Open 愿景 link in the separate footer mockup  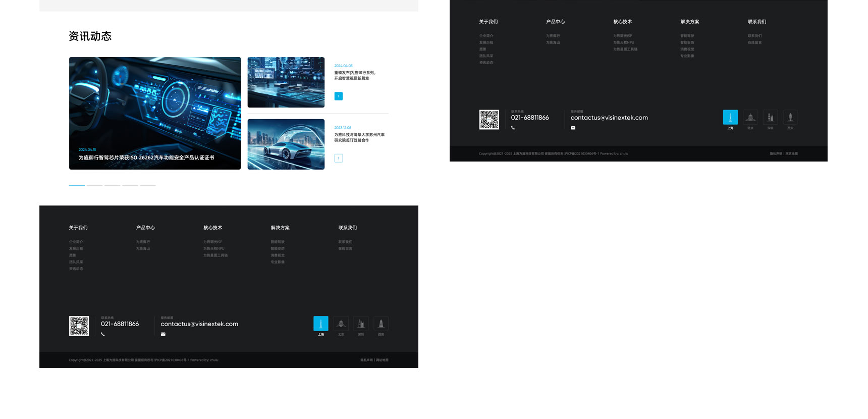pos(483,49)
